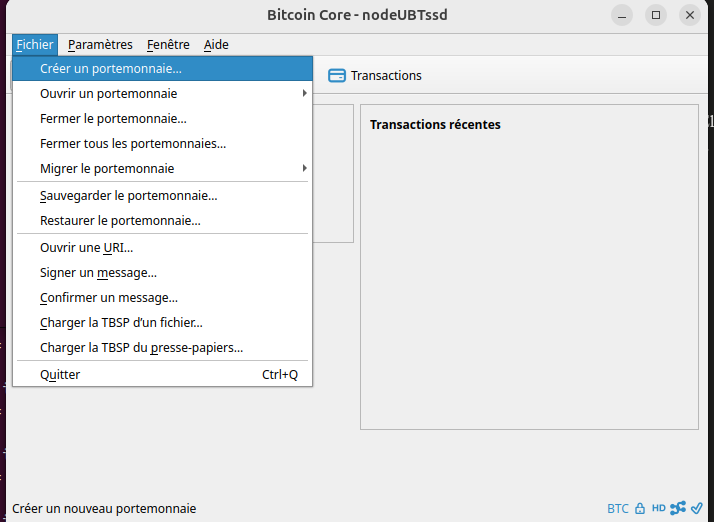Click the network connections icon
This screenshot has width=714, height=522.
click(x=678, y=508)
